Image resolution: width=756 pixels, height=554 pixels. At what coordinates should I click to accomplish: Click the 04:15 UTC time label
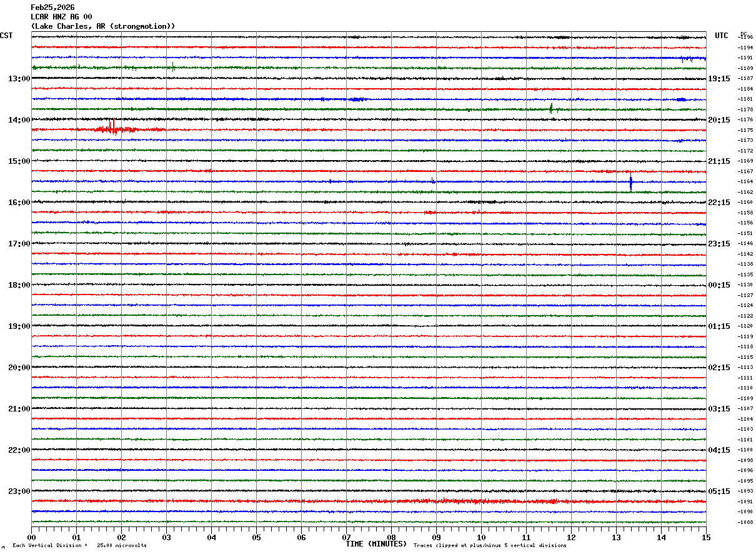(719, 450)
